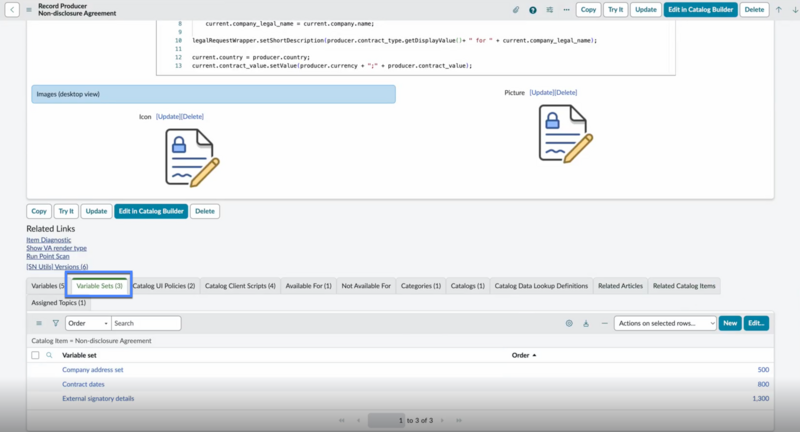Open the Assigned Topics (1) tab

point(58,303)
